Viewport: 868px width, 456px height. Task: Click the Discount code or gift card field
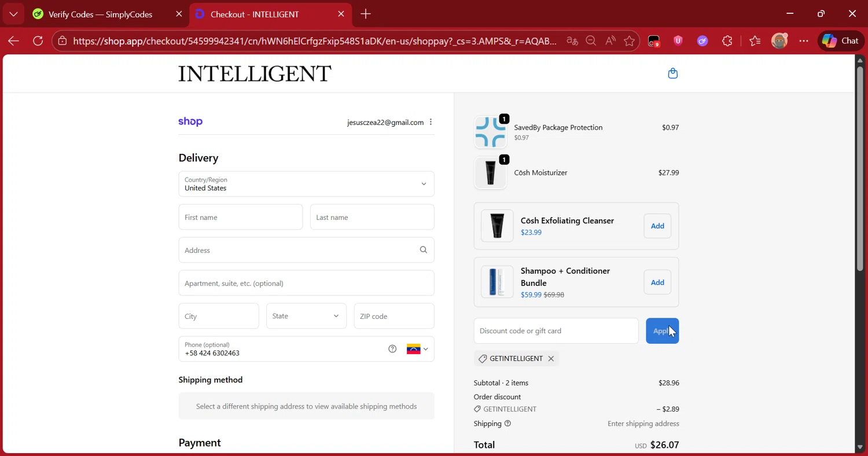pos(556,331)
